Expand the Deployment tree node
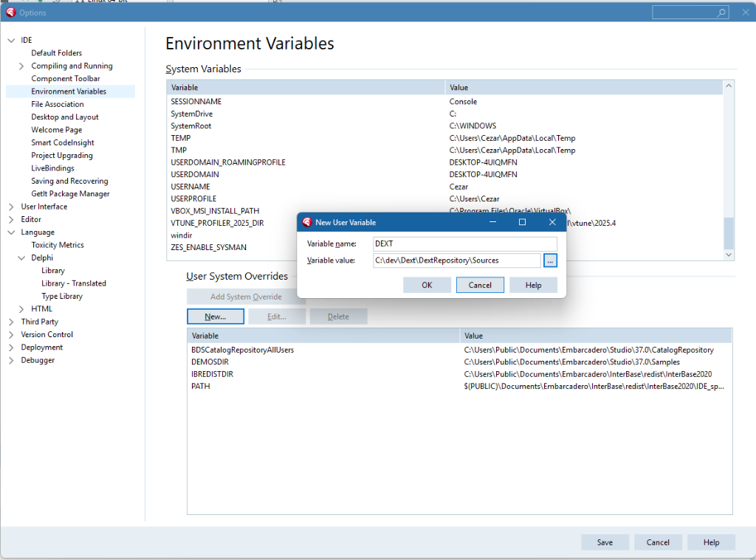Image resolution: width=756 pixels, height=560 pixels. point(11,348)
